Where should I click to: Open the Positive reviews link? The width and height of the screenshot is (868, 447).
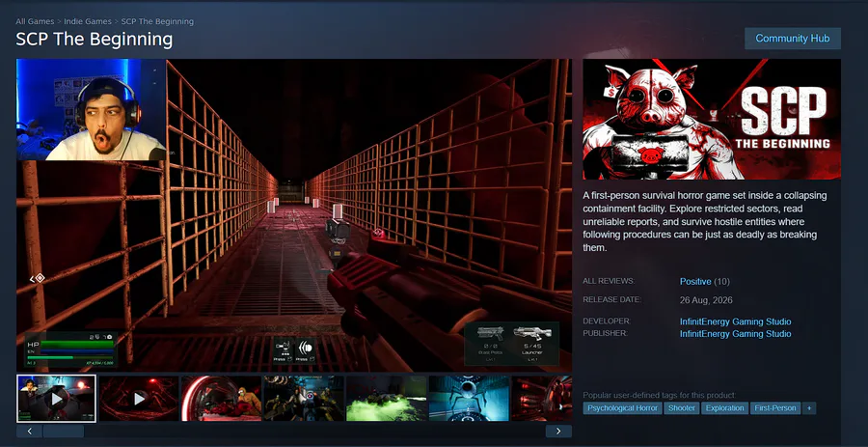[x=695, y=281]
